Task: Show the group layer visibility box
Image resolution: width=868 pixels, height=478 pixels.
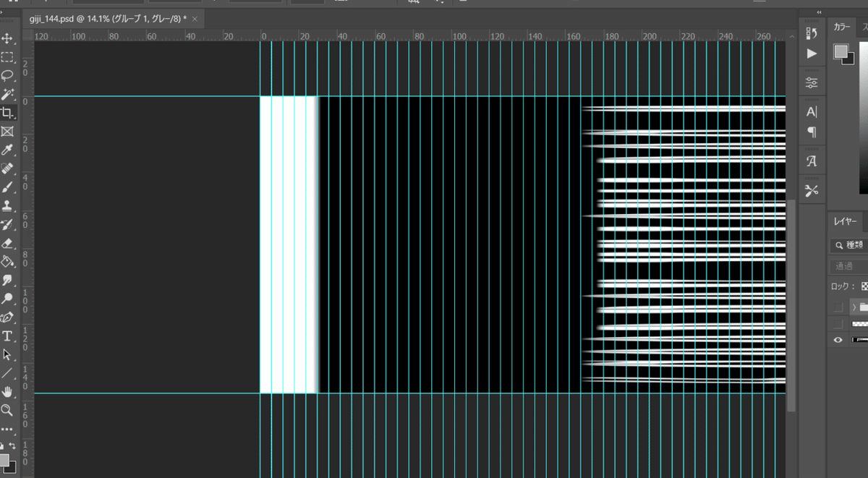Action: point(838,307)
